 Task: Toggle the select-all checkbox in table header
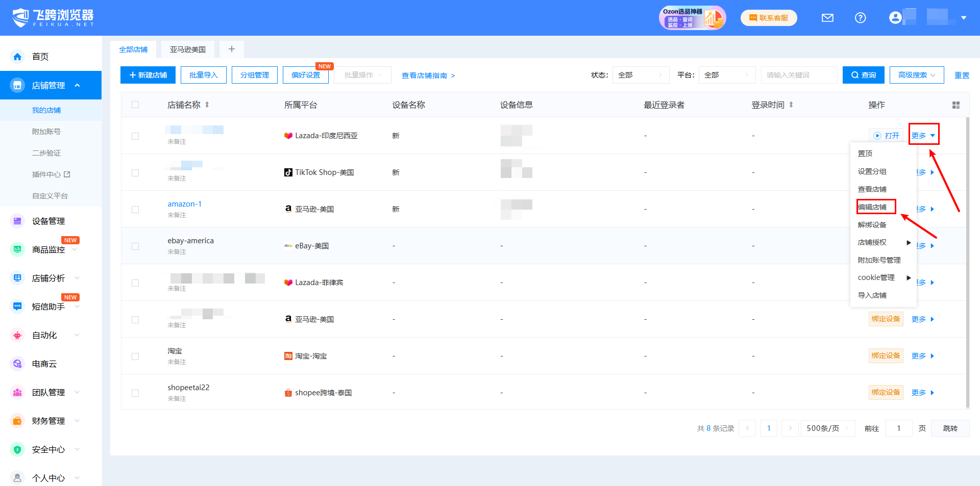135,105
